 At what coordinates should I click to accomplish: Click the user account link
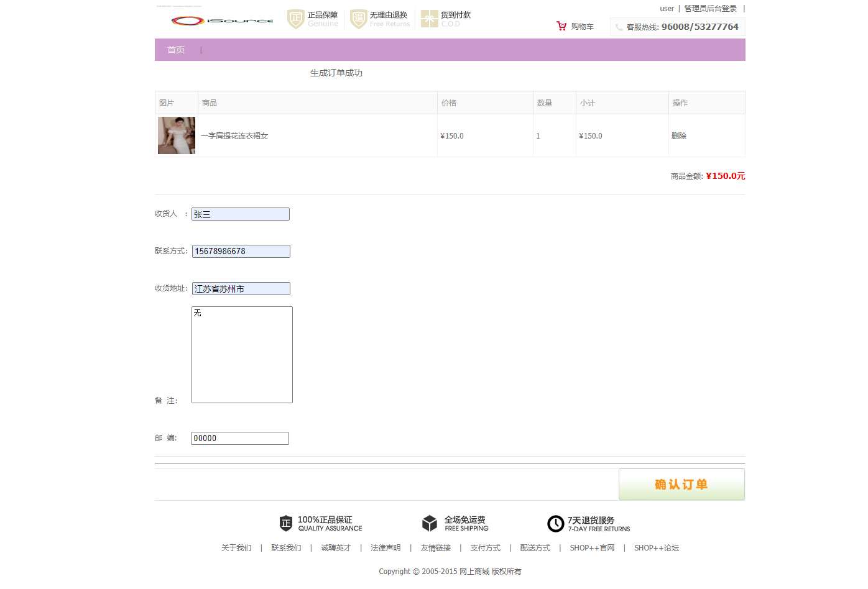pos(667,8)
